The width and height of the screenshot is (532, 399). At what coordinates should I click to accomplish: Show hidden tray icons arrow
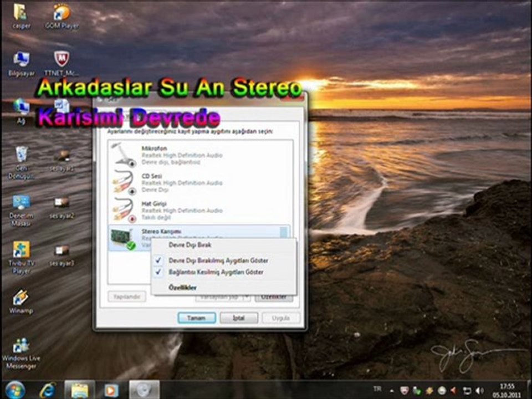[x=391, y=391]
